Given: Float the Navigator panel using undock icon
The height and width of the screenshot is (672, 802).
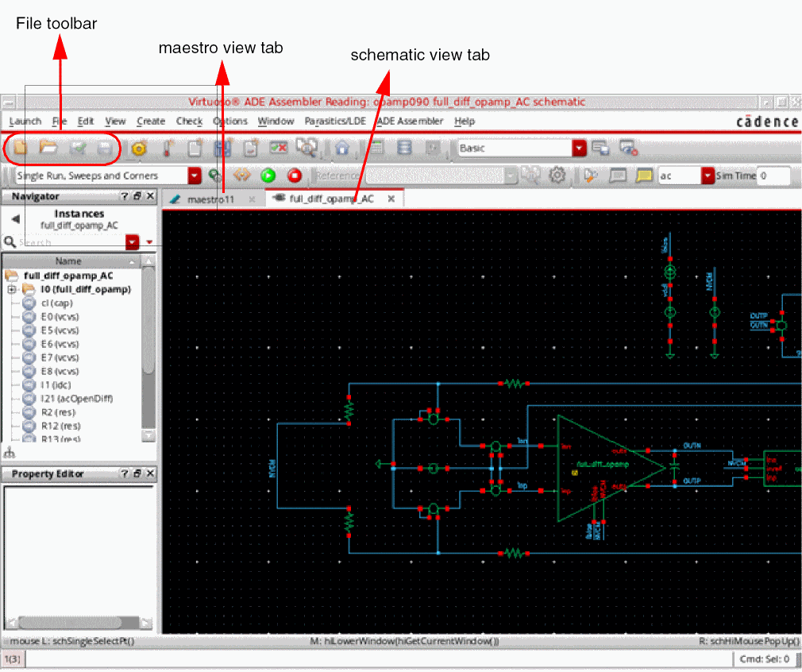Looking at the screenshot, I should click(x=137, y=196).
